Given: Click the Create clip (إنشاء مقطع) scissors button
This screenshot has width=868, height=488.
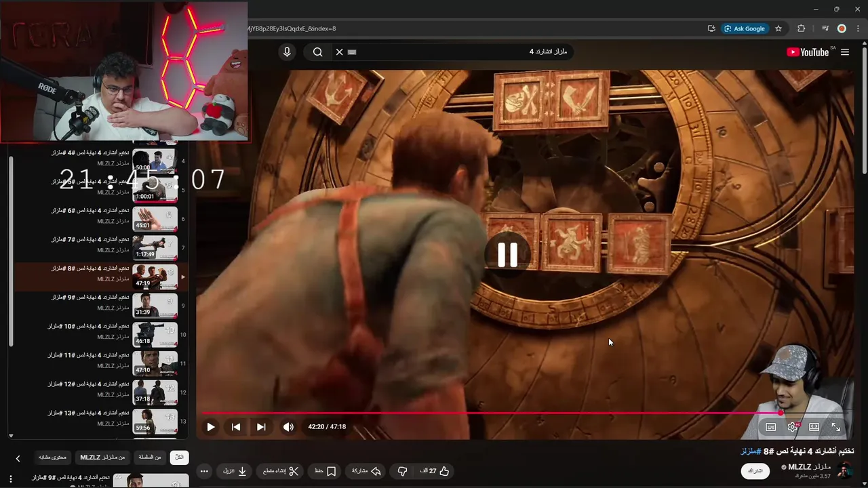Looking at the screenshot, I should point(281,471).
